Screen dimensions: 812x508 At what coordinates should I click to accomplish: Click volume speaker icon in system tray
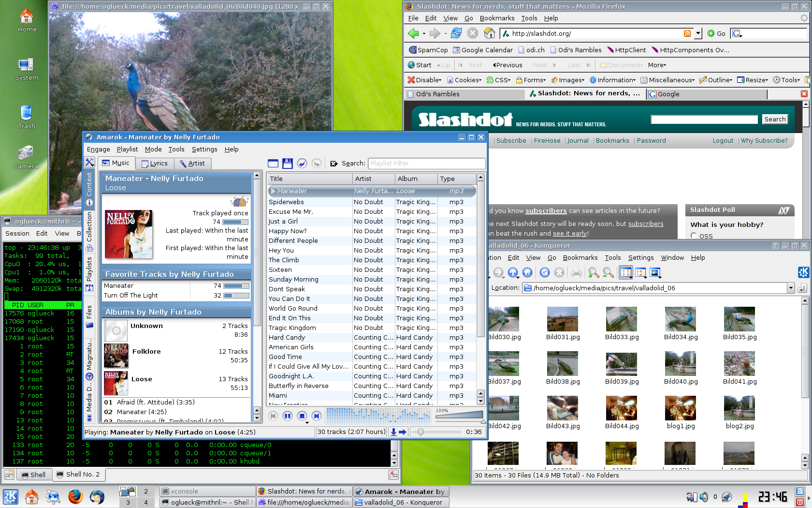point(704,497)
